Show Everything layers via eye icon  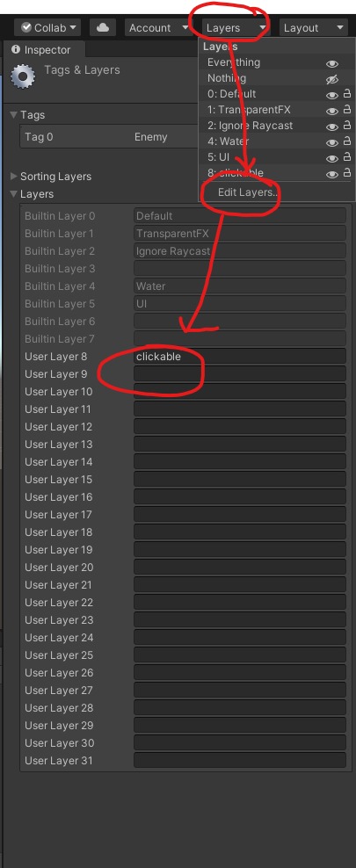pyautogui.click(x=332, y=63)
